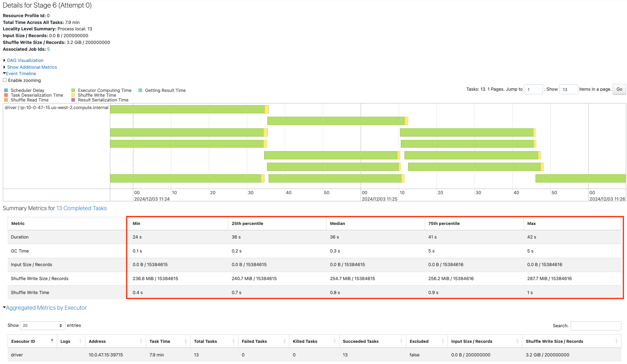
Task: Click Shuffle Write Max 287.7 MiB / 15384616
Action: click(x=549, y=278)
